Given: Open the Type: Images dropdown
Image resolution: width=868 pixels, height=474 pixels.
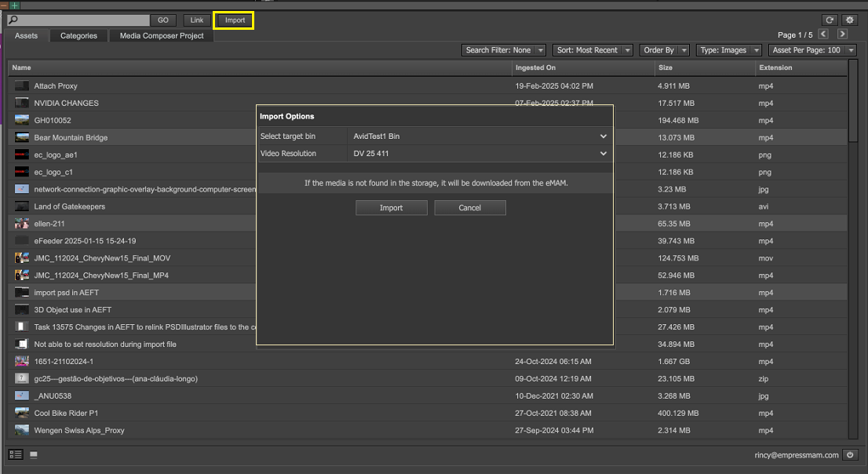Looking at the screenshot, I should 728,50.
